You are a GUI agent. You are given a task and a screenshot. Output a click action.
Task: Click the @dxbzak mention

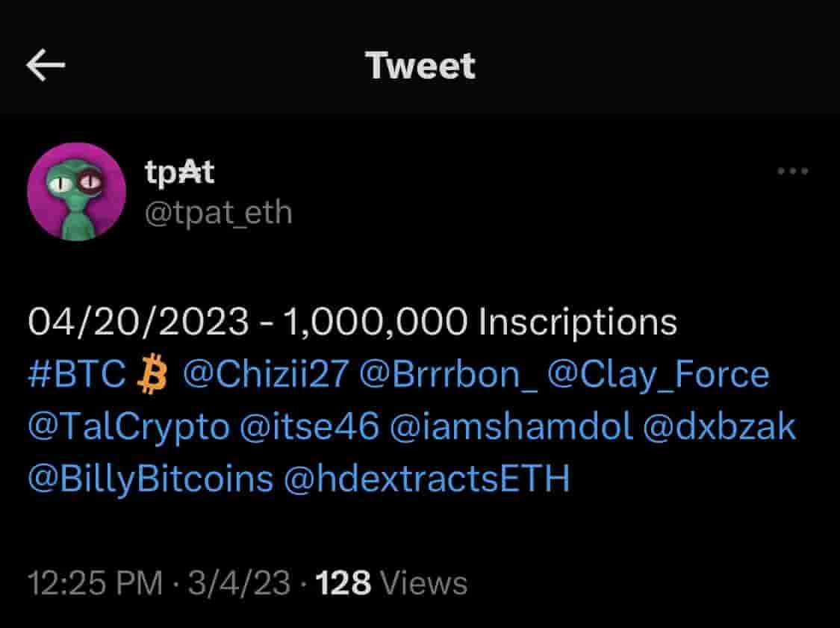[715, 427]
